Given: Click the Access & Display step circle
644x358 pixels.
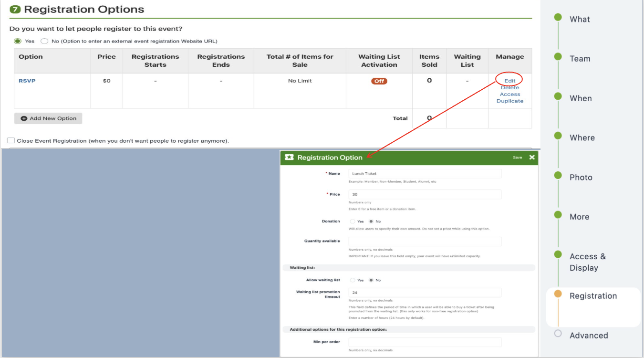Looking at the screenshot, I should pos(558,253).
